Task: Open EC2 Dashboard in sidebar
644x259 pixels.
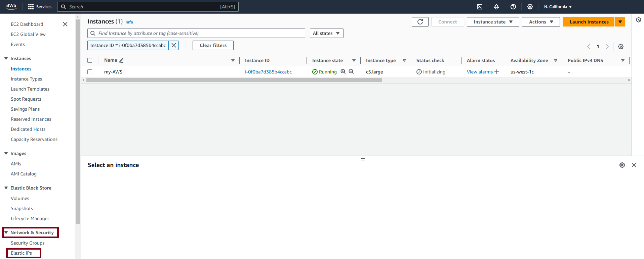Action: pyautogui.click(x=27, y=24)
